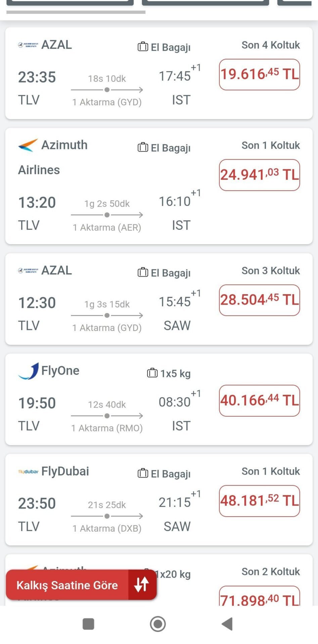Tap the sort arrows icon on red button
Screen dimensions: 318x644
pos(142,585)
